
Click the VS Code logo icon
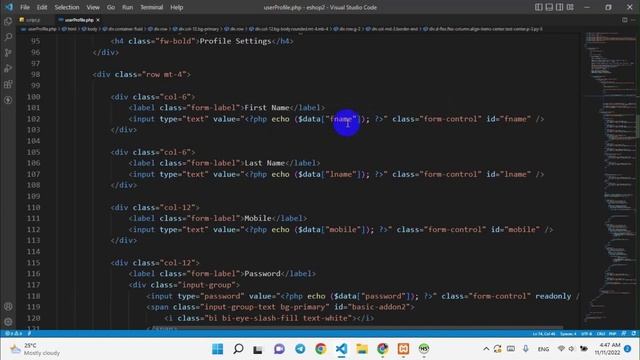click(9, 7)
